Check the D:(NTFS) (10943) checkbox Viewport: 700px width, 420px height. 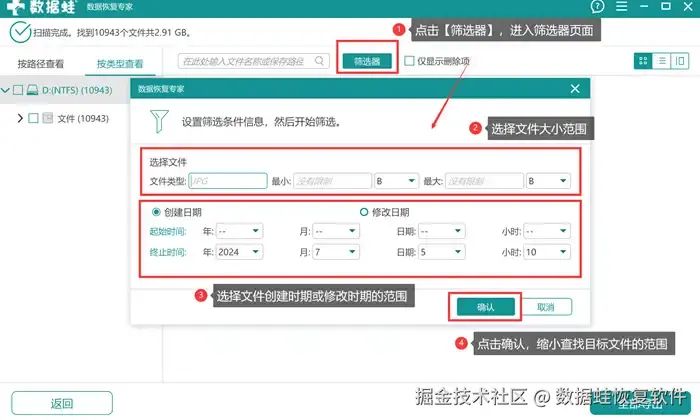[18, 90]
